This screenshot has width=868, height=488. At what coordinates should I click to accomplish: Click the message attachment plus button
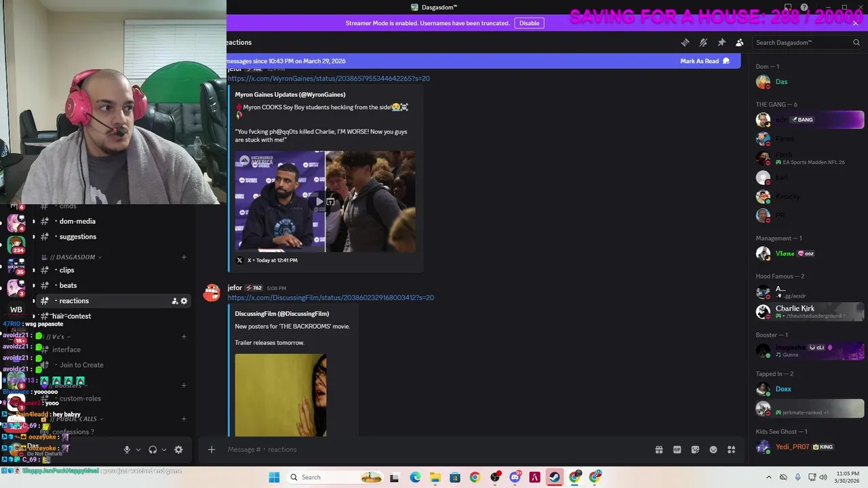tap(212, 449)
